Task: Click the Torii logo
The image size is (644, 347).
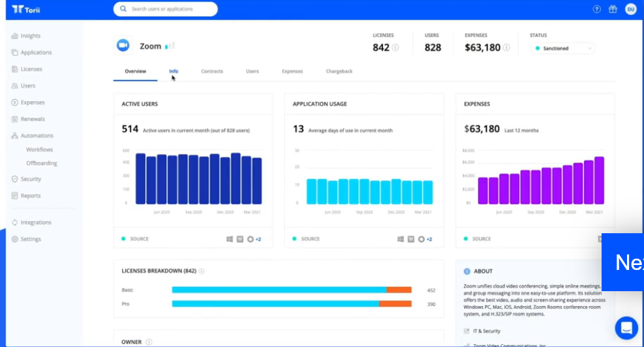Action: 26,9
